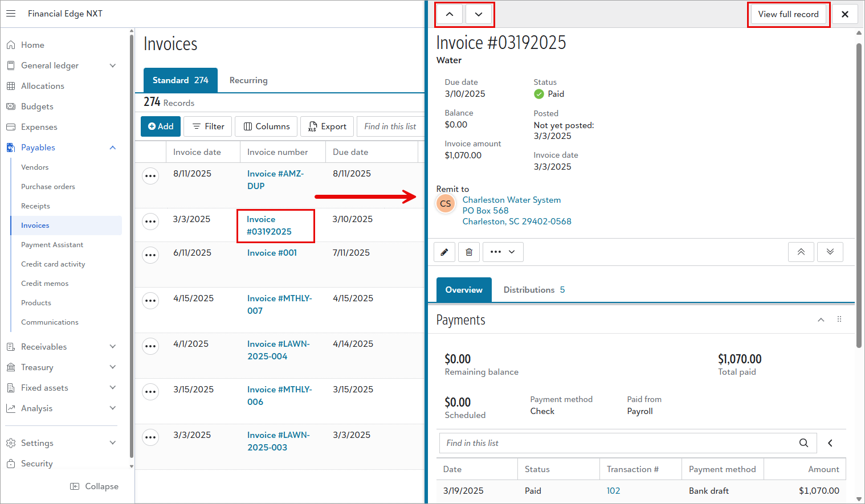Delete the invoice using the trash icon
This screenshot has width=865, height=504.
click(x=469, y=251)
